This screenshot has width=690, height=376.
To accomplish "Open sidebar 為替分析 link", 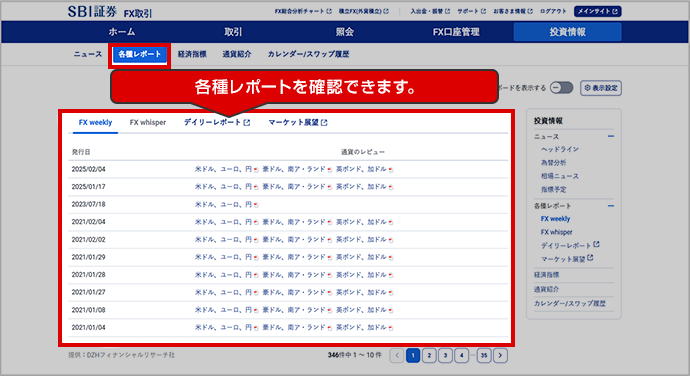I will point(553,162).
